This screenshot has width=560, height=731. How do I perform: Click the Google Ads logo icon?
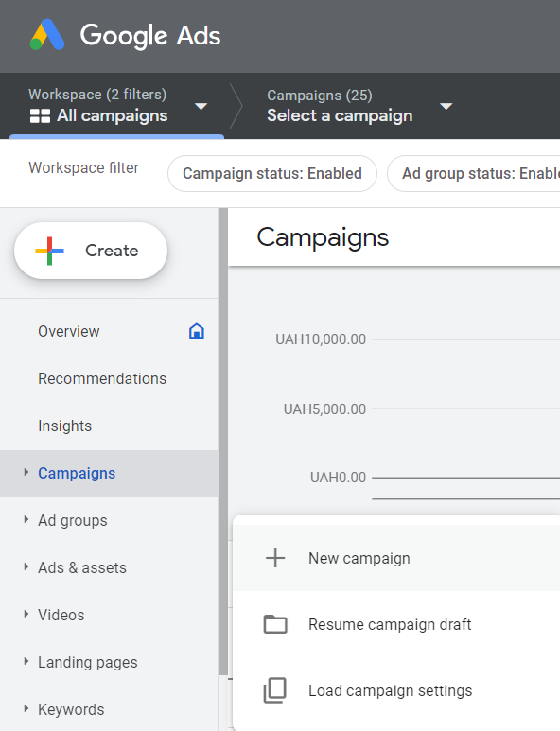pos(47,35)
